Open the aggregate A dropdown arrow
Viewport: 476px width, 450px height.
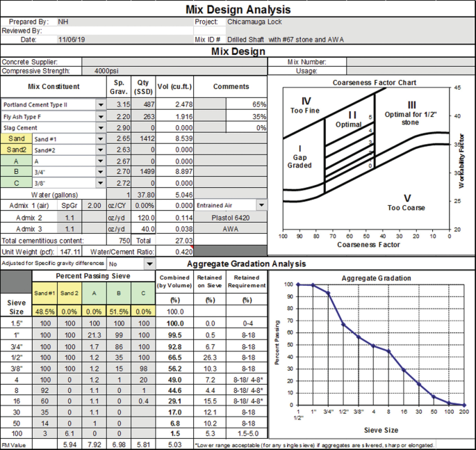coord(101,161)
